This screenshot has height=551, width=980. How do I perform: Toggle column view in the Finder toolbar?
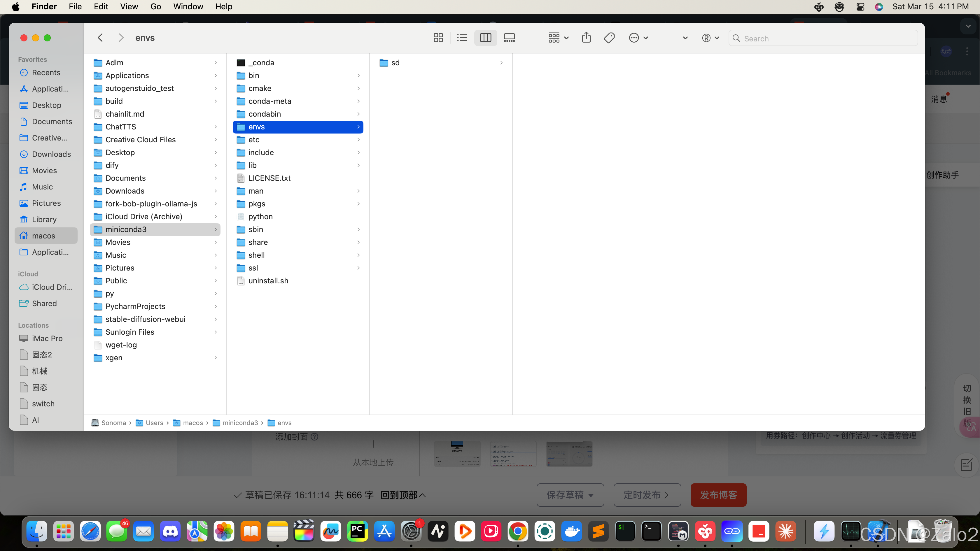(485, 38)
